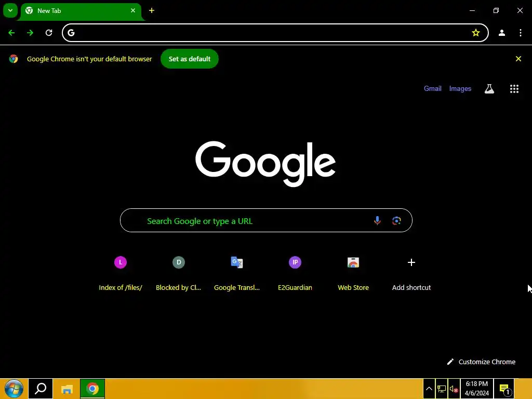This screenshot has height=399, width=532.
Task: Open a new tab with the plus button
Action: pos(152,10)
